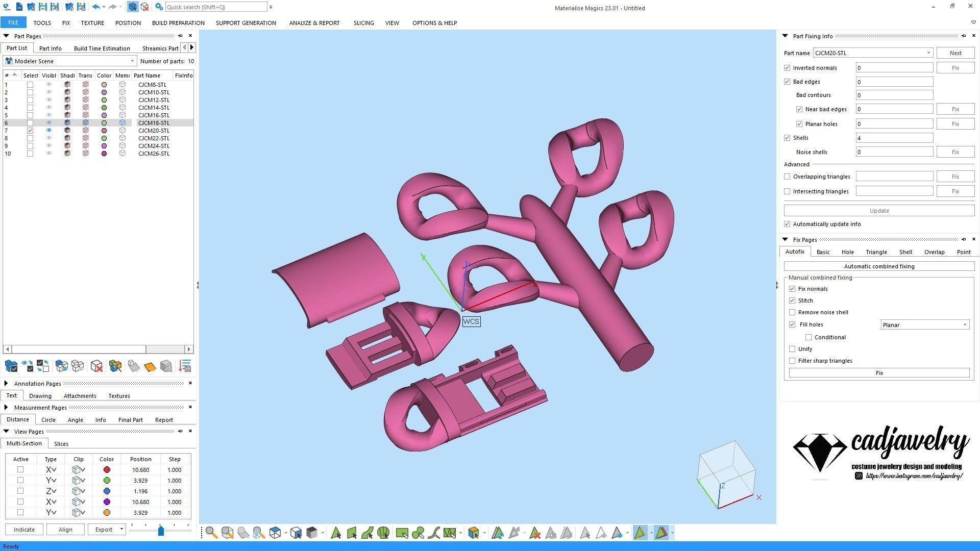The image size is (980, 551).
Task: Open the Fill holes Planar dropdown
Action: click(x=924, y=325)
